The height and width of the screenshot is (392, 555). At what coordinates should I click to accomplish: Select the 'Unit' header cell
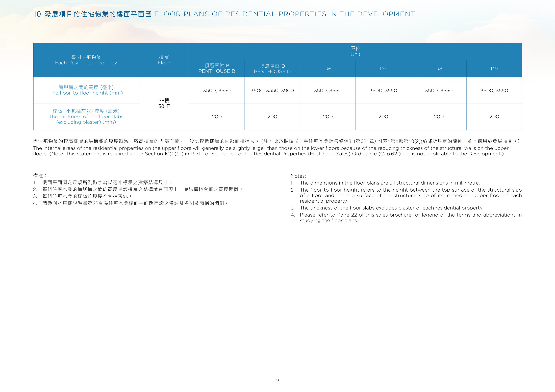[x=355, y=51]
